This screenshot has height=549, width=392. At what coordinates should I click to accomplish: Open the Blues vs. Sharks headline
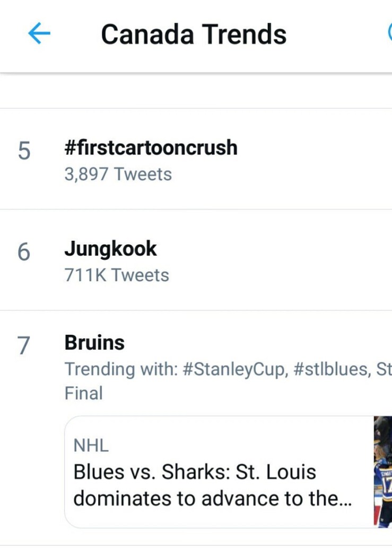212,485
